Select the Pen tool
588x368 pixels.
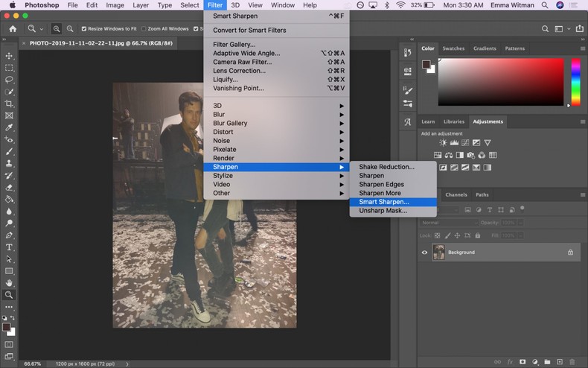click(x=9, y=235)
